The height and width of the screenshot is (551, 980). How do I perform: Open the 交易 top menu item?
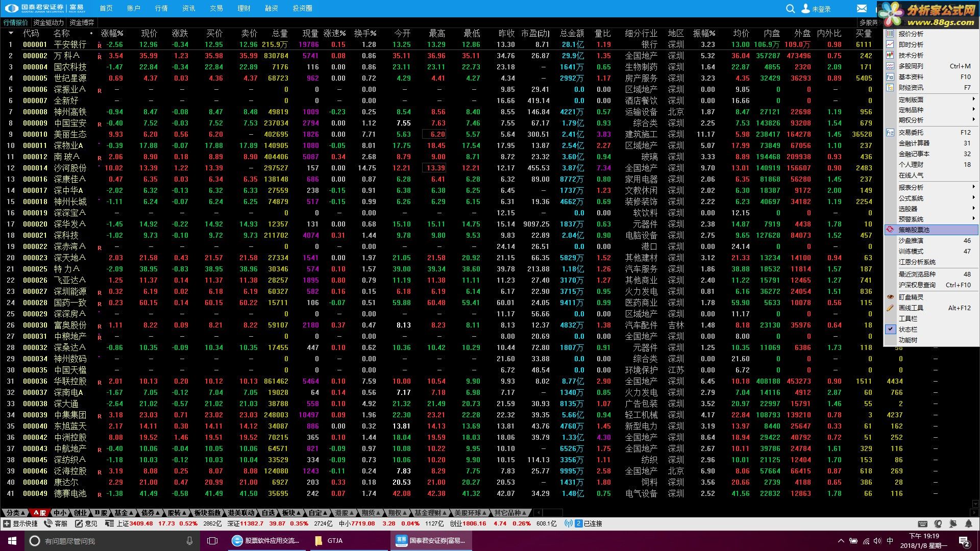[x=216, y=9]
